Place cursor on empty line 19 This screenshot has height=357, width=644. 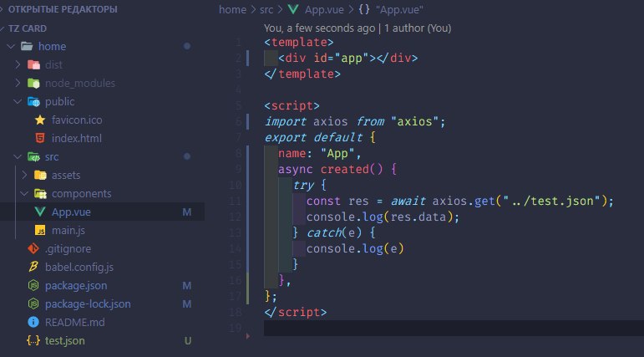454,328
